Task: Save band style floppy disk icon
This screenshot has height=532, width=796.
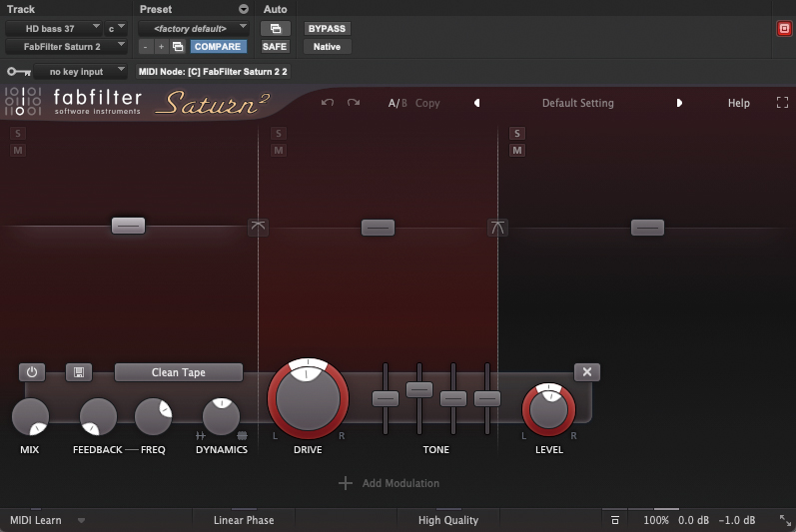Action: point(79,372)
